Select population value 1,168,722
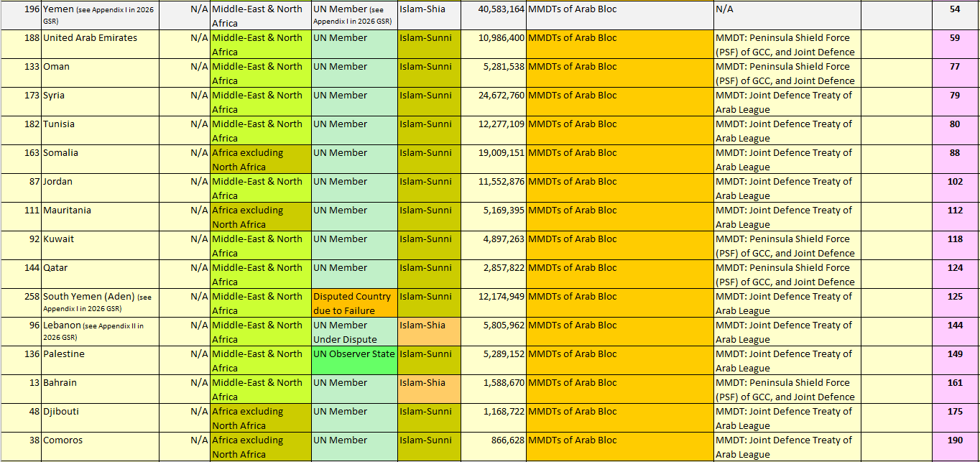The width and height of the screenshot is (980, 462). pos(494,418)
